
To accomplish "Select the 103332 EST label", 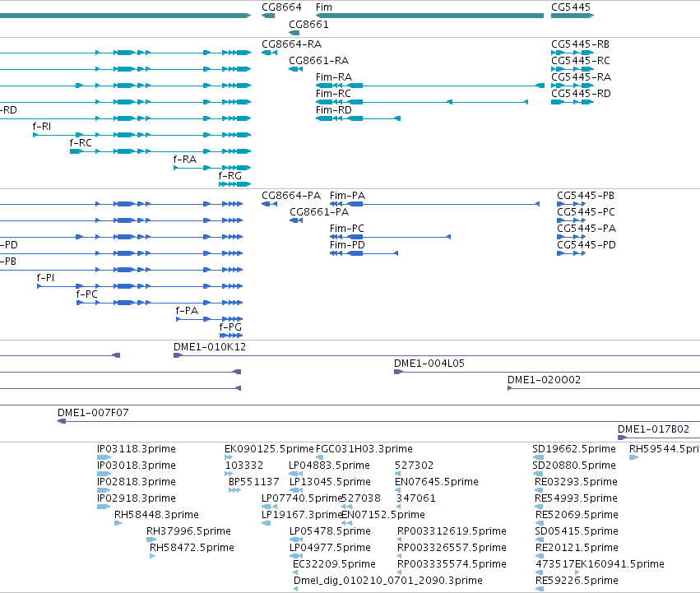I will (x=243, y=466).
